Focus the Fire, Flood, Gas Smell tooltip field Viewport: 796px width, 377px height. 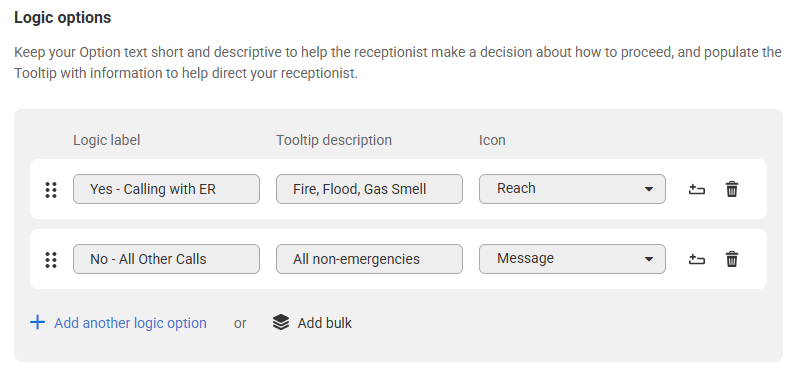tap(369, 189)
